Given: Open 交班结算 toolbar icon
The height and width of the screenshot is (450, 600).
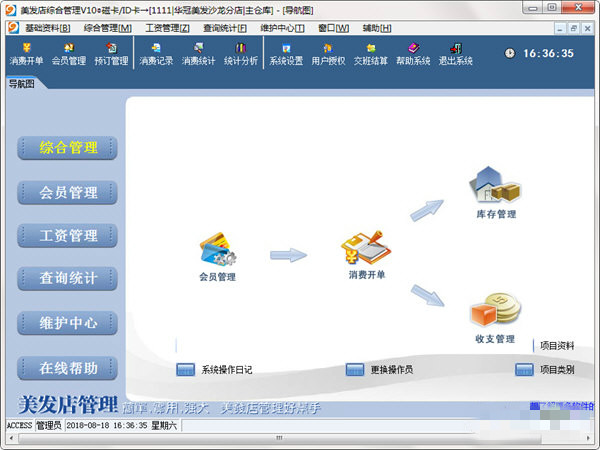Looking at the screenshot, I should click(x=370, y=54).
